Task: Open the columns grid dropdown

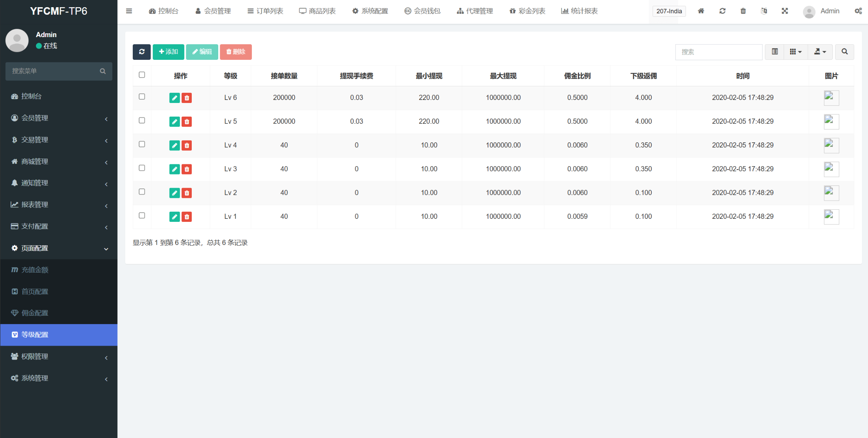Action: pos(795,52)
